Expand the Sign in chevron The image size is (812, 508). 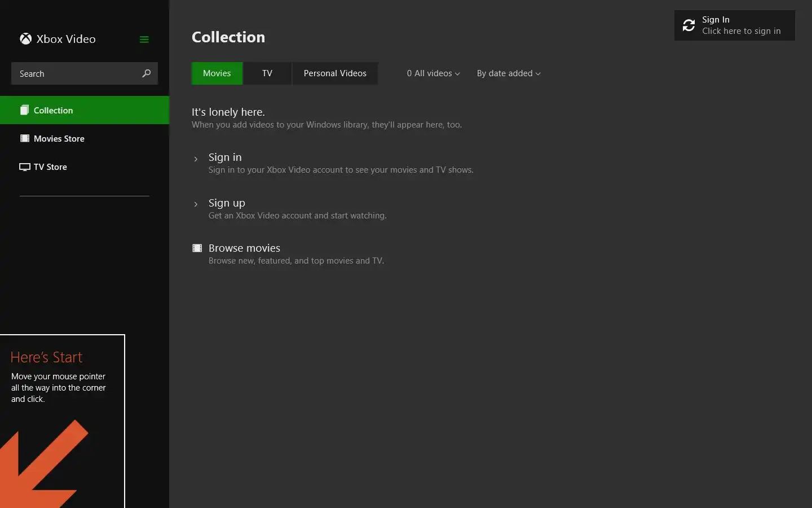click(196, 159)
